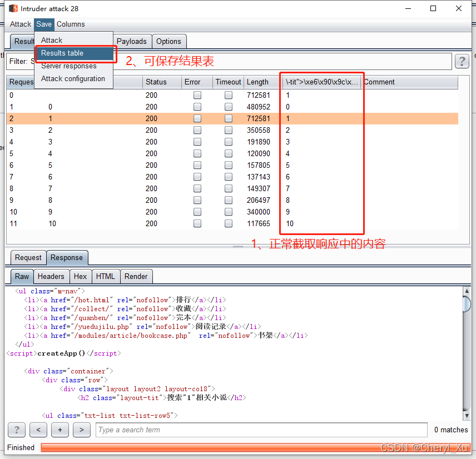
Task: Click the help question mark beside Filter
Action: pos(462,61)
